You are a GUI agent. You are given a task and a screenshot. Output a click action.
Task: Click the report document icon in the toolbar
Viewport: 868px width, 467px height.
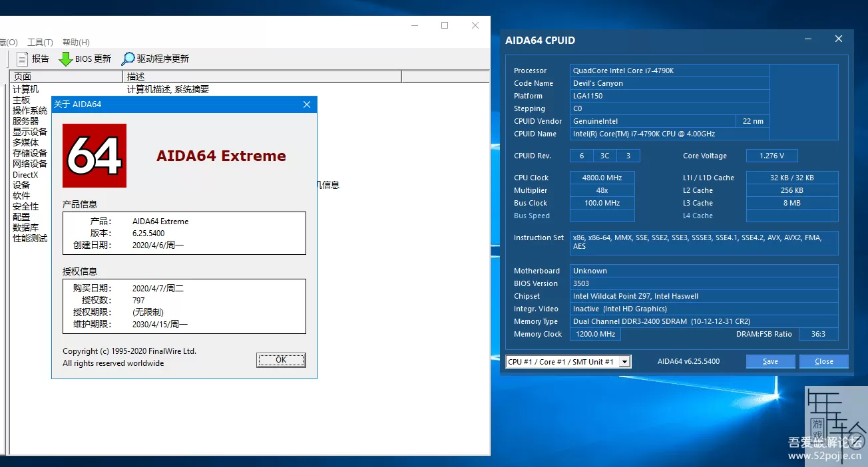click(22, 59)
